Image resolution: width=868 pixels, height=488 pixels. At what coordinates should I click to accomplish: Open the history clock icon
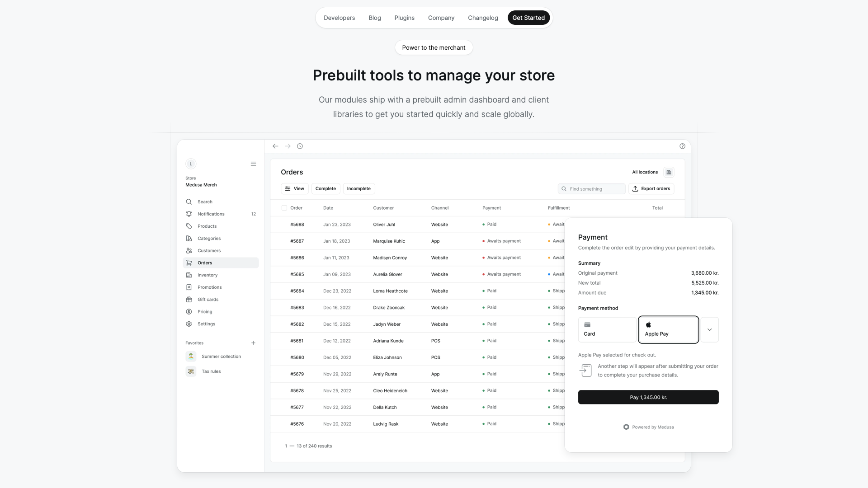click(x=300, y=146)
